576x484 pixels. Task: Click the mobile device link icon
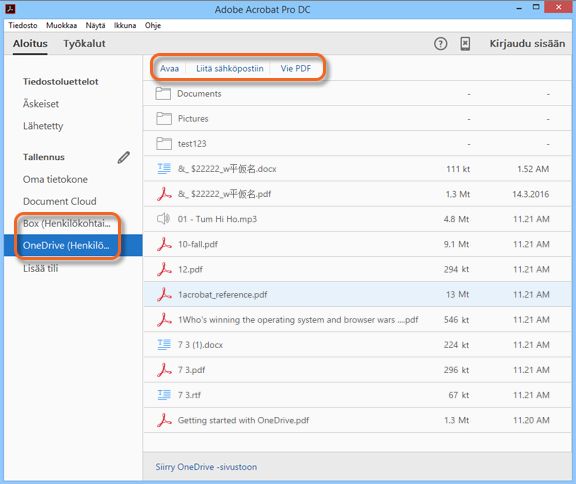coord(465,44)
